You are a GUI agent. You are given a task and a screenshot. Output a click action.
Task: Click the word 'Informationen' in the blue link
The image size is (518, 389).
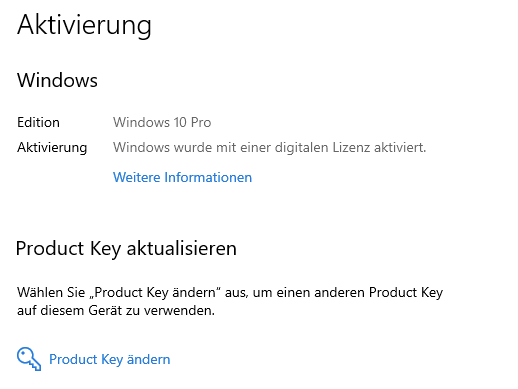208,177
